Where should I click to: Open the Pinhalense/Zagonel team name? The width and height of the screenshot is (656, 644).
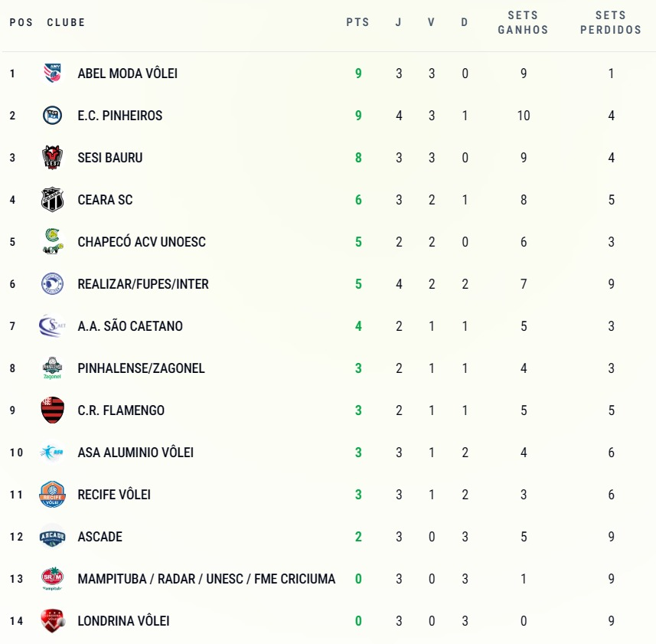tap(141, 368)
